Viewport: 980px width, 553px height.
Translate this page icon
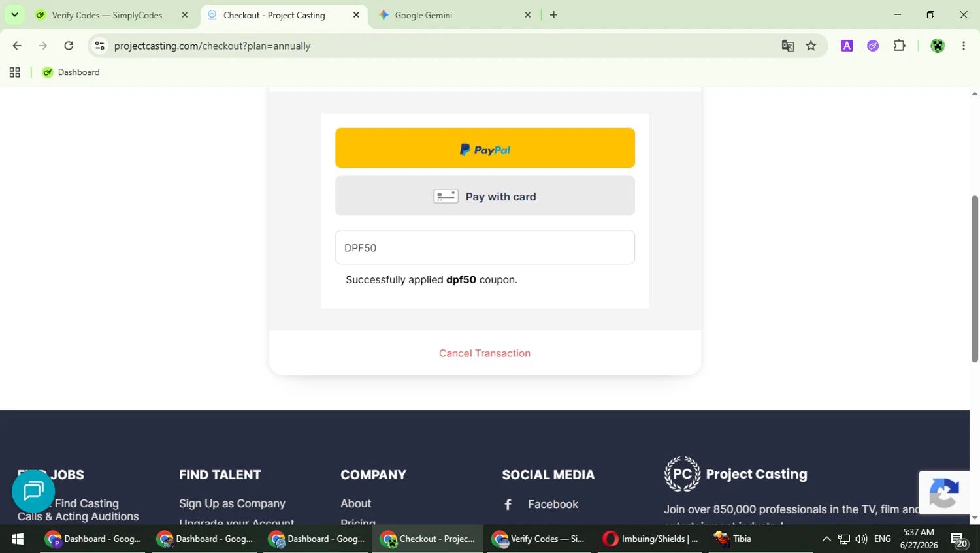[x=788, y=46]
